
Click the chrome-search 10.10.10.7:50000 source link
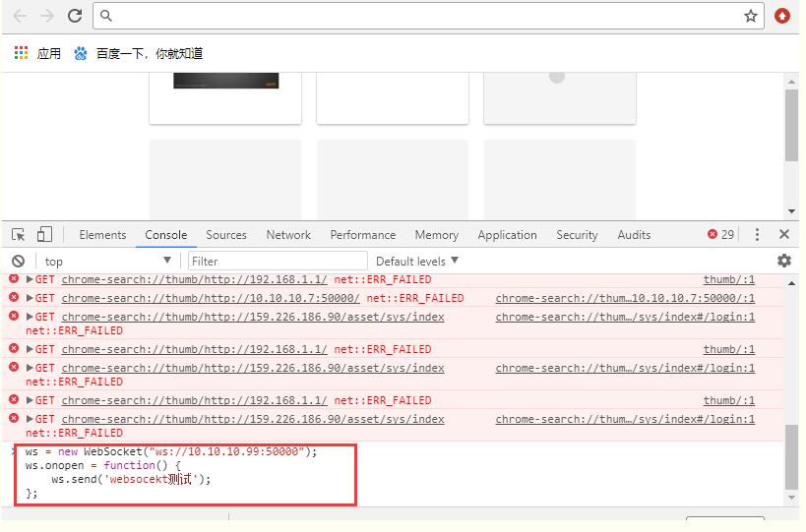pyautogui.click(x=625, y=298)
